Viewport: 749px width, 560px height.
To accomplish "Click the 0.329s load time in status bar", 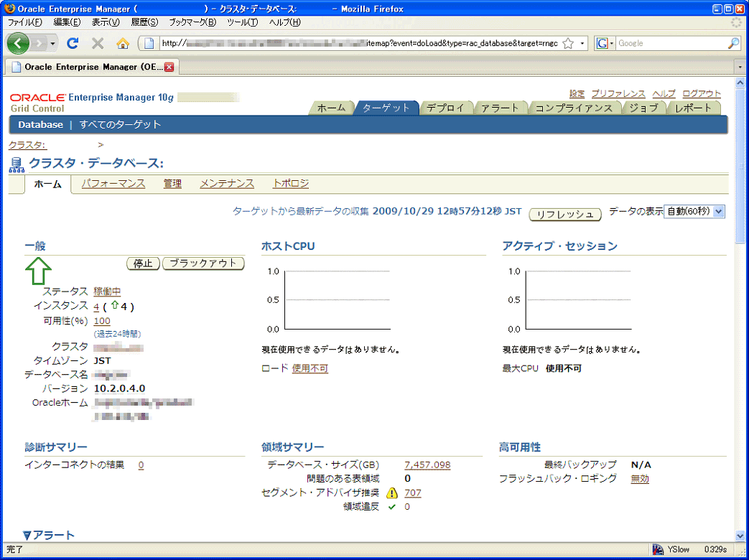I will 715,549.
